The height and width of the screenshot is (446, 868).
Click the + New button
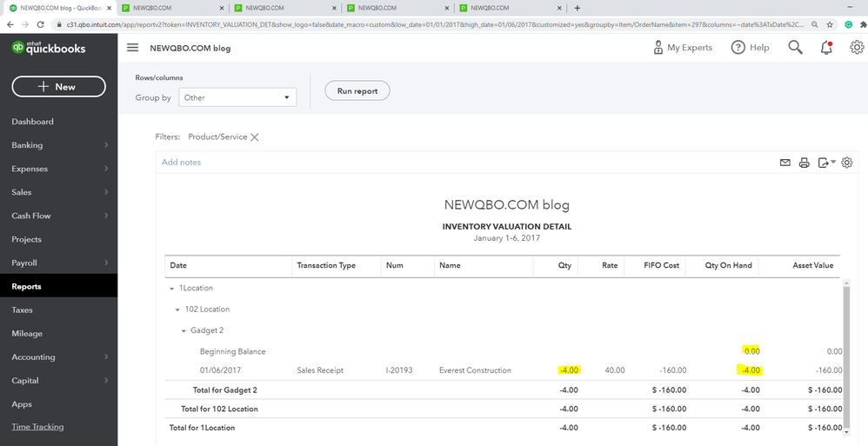point(58,86)
